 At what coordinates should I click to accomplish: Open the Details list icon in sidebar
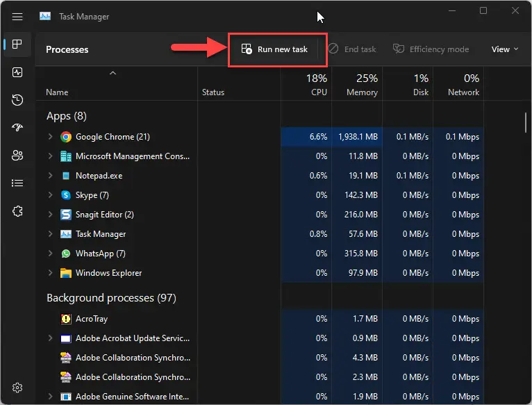coord(17,183)
